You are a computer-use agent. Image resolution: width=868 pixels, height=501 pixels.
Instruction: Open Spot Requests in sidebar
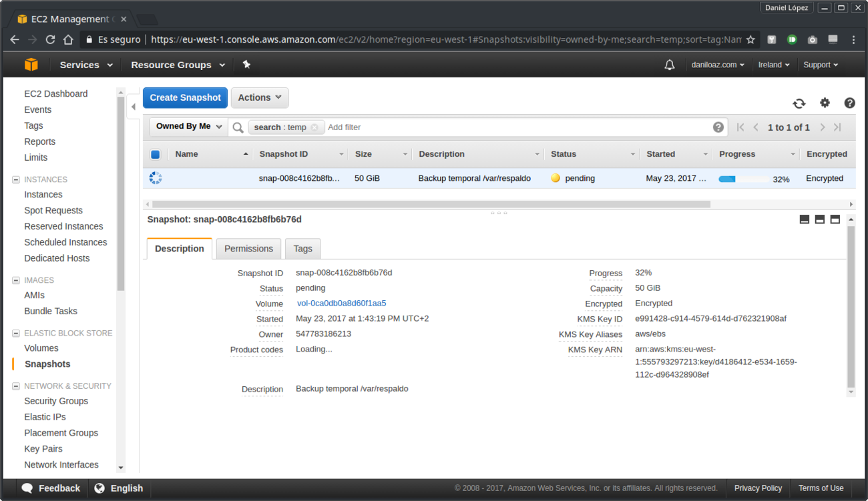pos(54,210)
